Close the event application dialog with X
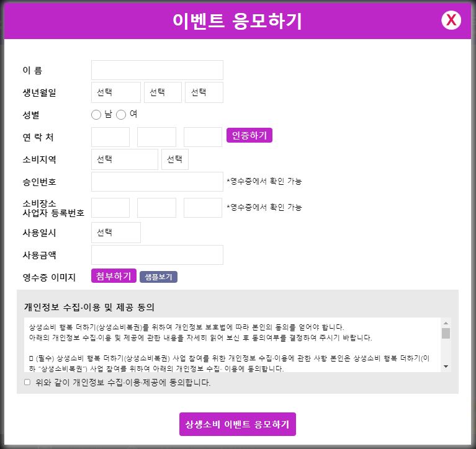This screenshot has width=476, height=449. (x=451, y=20)
